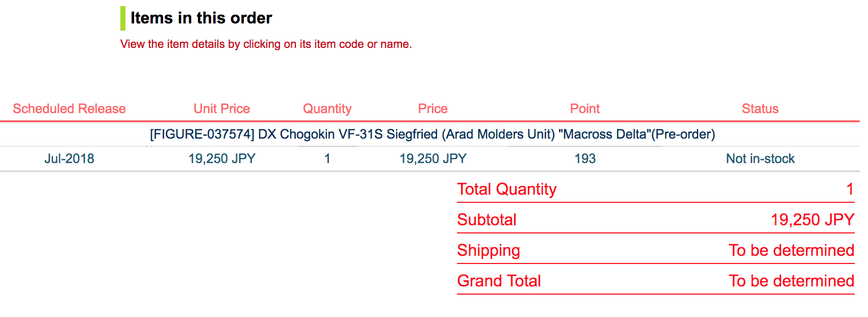Click the quantity value 1 in item row

(x=327, y=158)
